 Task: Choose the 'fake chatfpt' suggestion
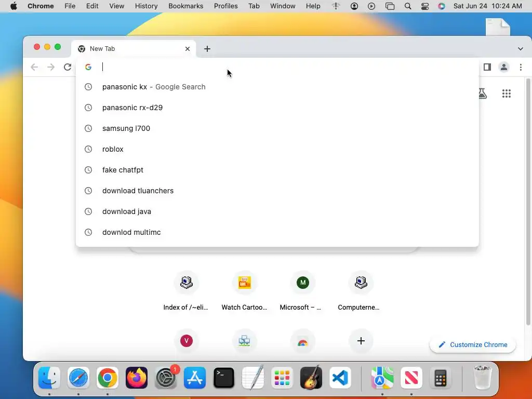pyautogui.click(x=277, y=170)
